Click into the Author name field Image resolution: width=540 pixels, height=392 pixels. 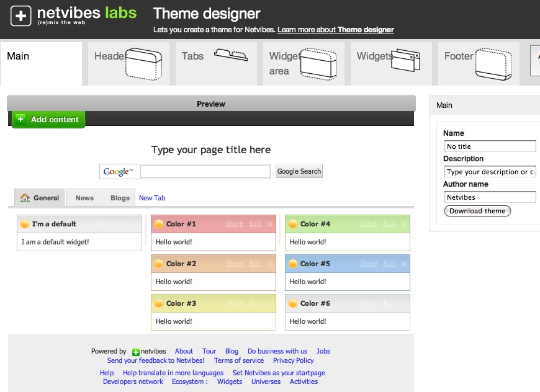[490, 197]
